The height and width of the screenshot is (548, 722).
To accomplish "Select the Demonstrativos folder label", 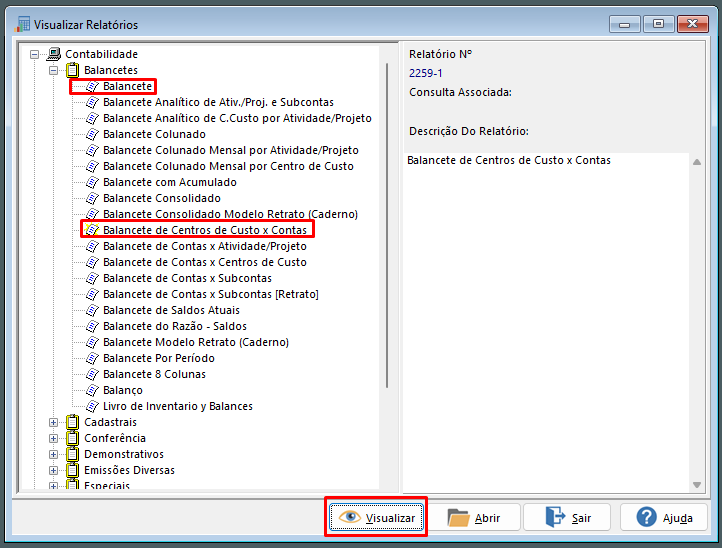I will point(124,455).
